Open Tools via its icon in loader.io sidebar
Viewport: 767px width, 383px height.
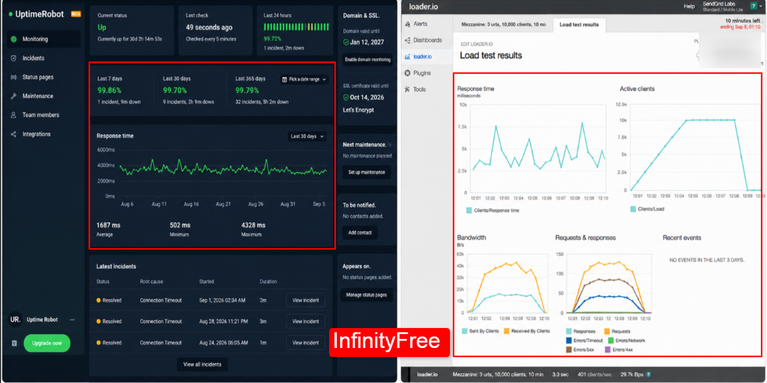tap(407, 90)
